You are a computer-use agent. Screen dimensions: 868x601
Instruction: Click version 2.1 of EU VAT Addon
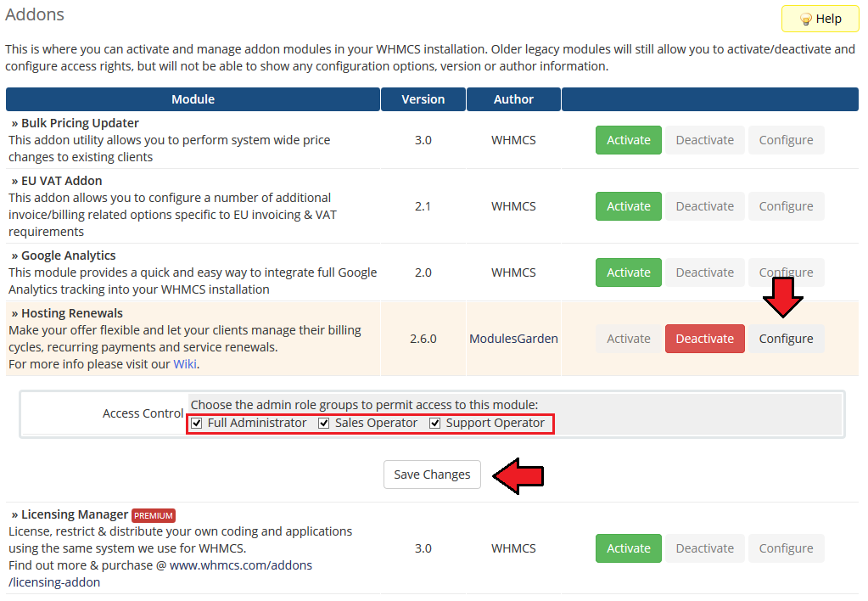pyautogui.click(x=423, y=206)
